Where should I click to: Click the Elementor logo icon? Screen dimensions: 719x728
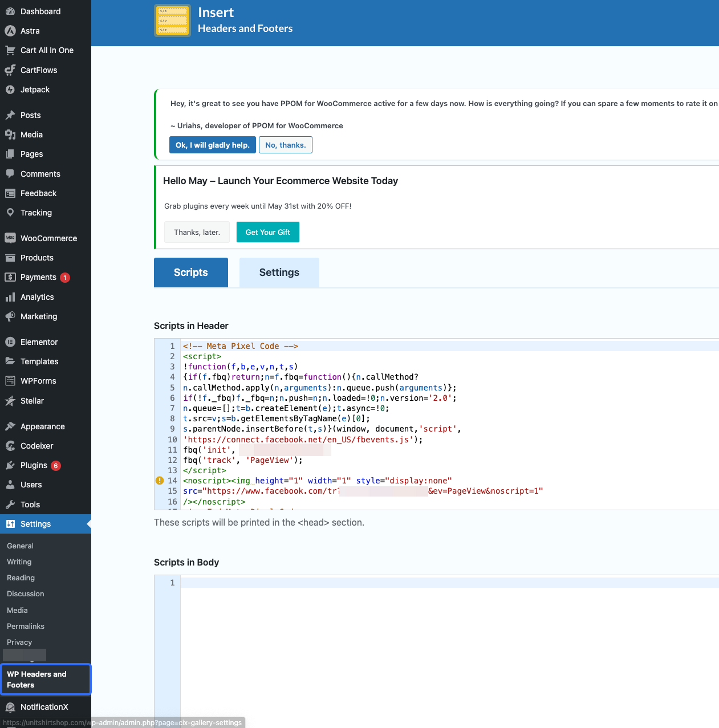[10, 342]
